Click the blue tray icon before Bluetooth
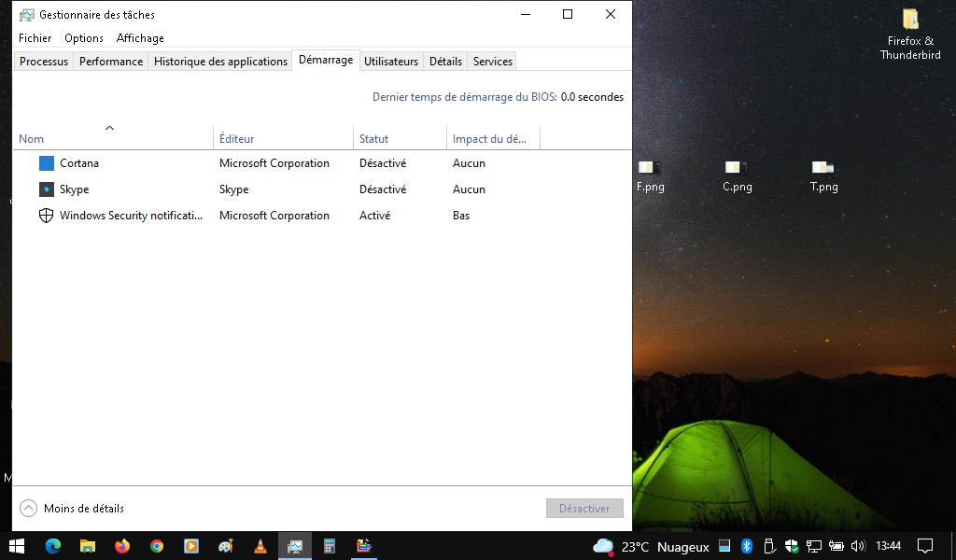Image resolution: width=956 pixels, height=560 pixels. (x=724, y=545)
